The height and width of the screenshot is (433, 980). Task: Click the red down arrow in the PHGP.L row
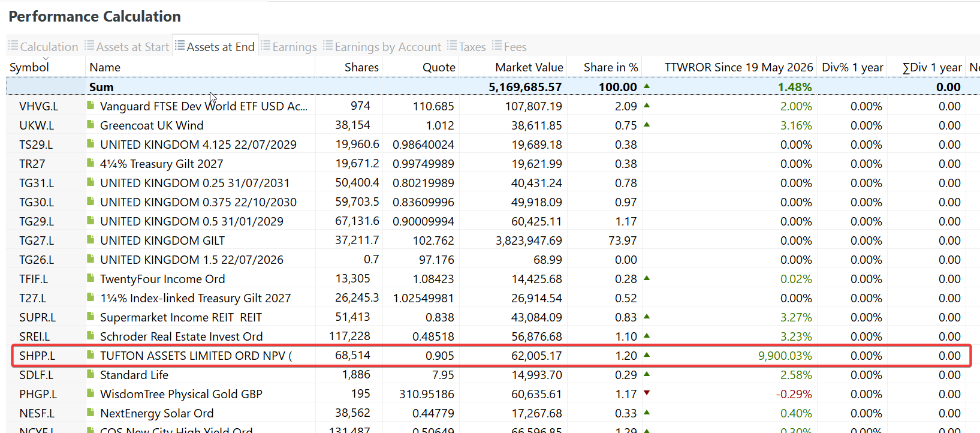click(647, 393)
